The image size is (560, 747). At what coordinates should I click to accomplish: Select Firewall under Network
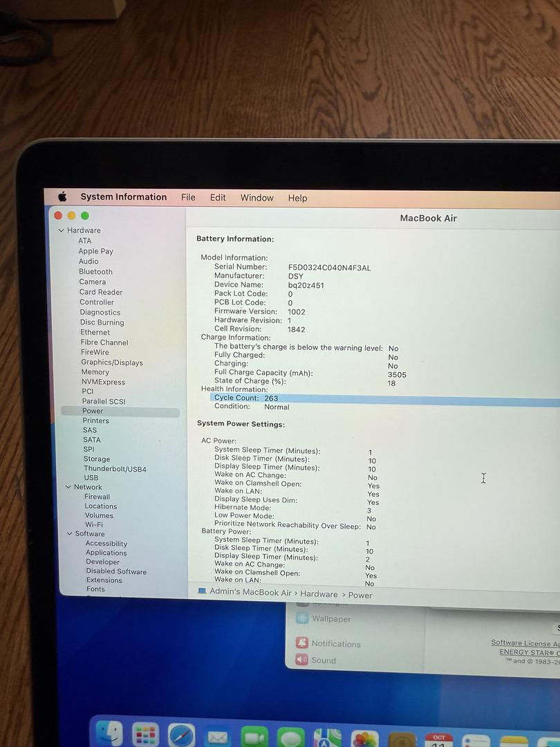pyautogui.click(x=97, y=497)
